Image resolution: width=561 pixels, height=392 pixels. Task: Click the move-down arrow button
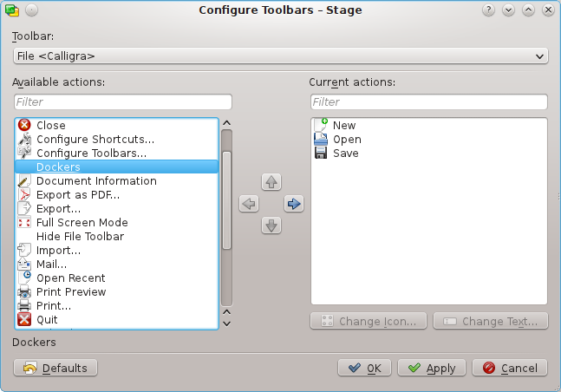(271, 225)
